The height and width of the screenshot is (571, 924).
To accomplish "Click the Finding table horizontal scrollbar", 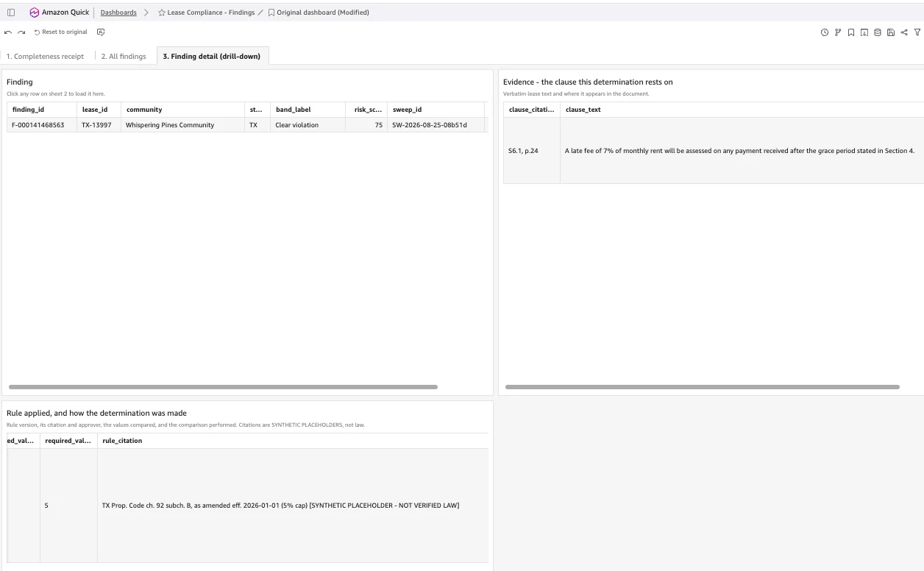I will pyautogui.click(x=223, y=387).
